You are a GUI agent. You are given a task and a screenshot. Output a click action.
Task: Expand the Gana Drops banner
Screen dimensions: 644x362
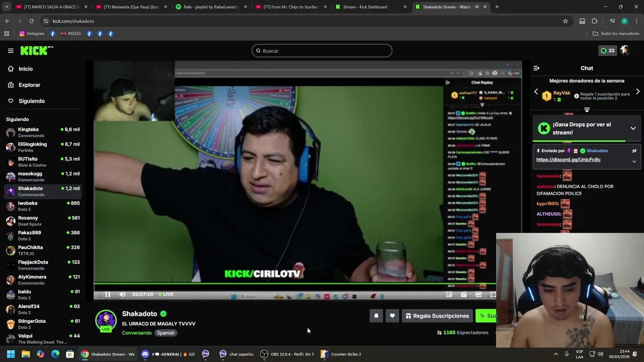633,129
